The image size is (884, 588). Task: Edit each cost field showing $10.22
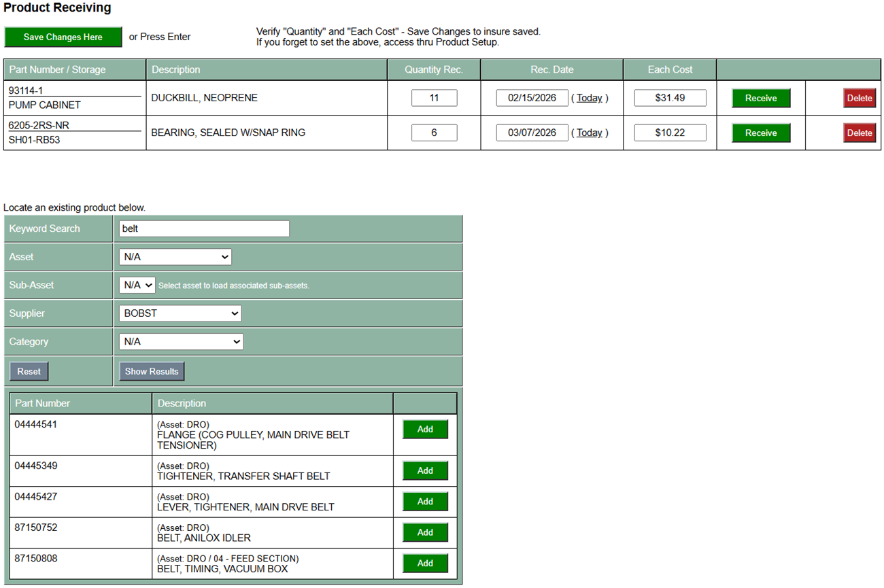[x=670, y=133]
